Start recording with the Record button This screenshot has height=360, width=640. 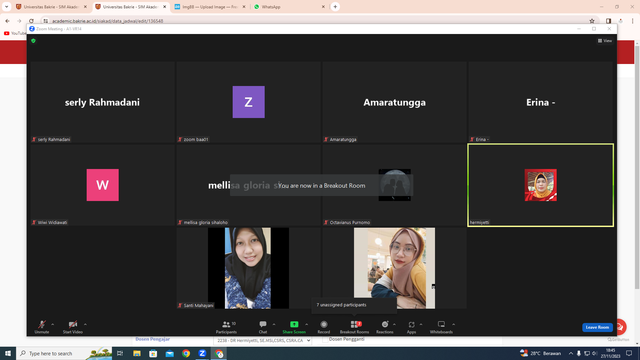click(x=324, y=327)
